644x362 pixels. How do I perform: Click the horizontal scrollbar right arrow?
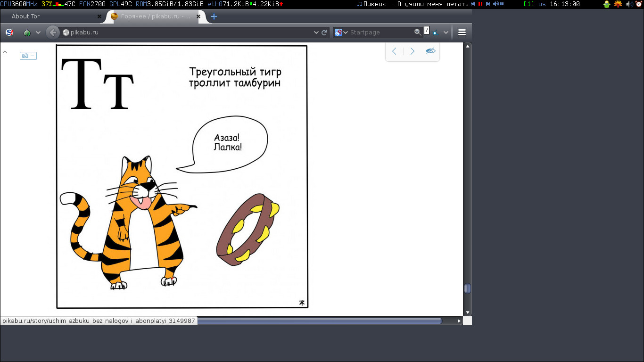[459, 321]
